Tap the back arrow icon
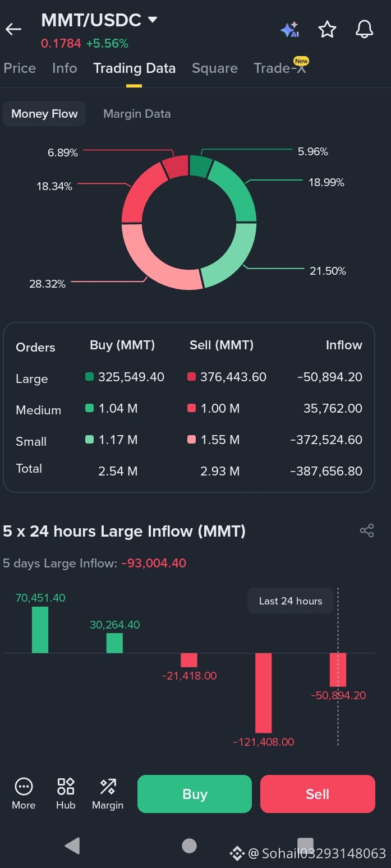Image resolution: width=391 pixels, height=868 pixels. coord(13,29)
